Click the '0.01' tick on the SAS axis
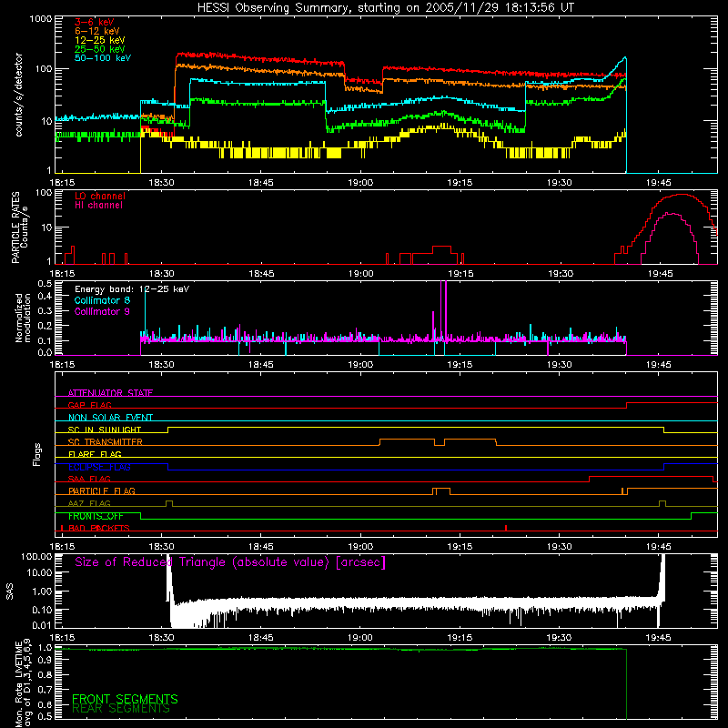Viewport: 728px width, 728px height. coord(42,625)
